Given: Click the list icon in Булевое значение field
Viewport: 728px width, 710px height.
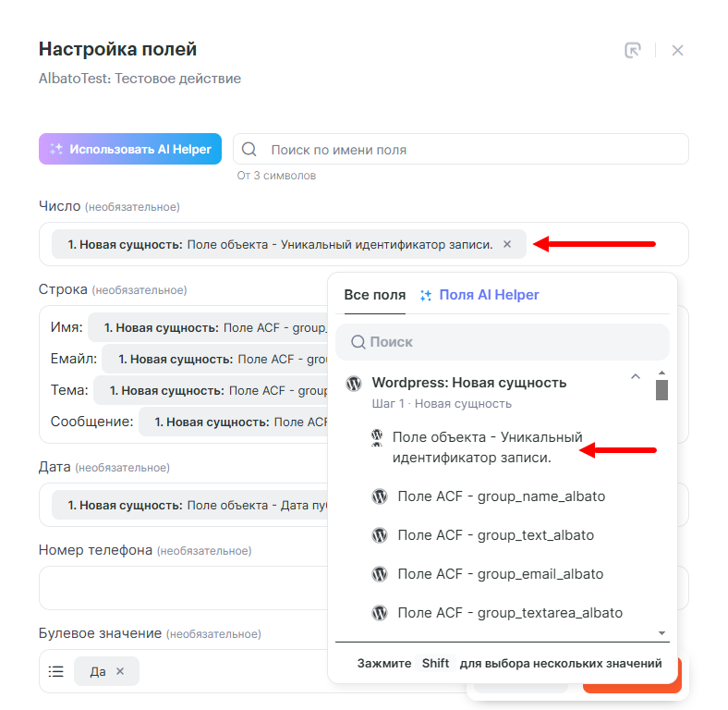Looking at the screenshot, I should click(x=55, y=672).
